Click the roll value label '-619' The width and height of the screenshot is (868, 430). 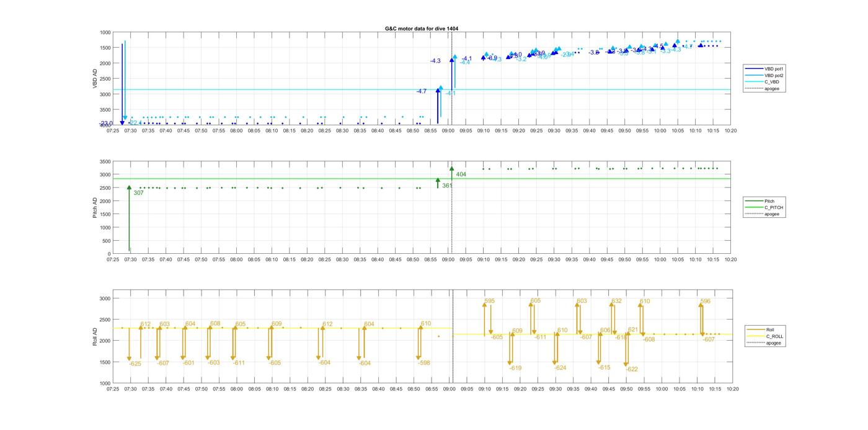pyautogui.click(x=515, y=368)
